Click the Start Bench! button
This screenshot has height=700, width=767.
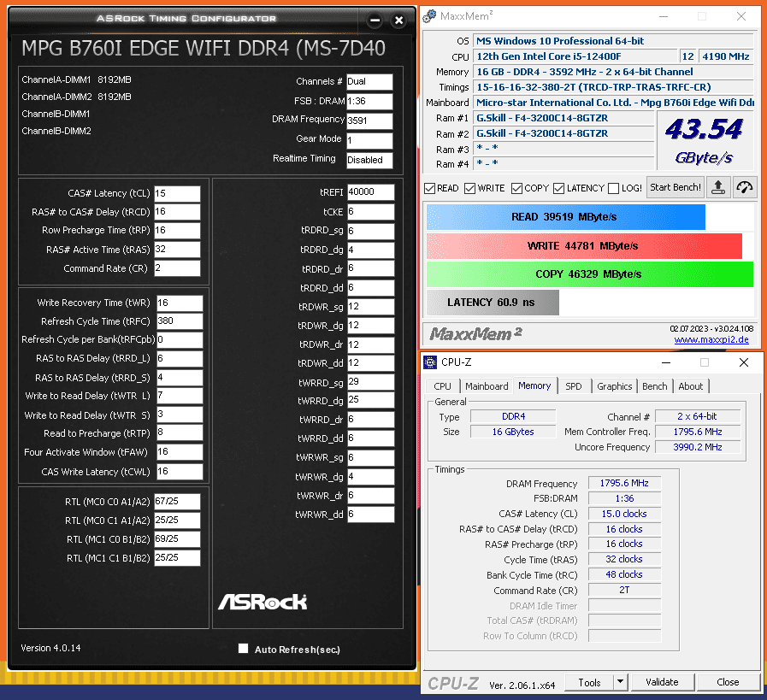pyautogui.click(x=675, y=188)
